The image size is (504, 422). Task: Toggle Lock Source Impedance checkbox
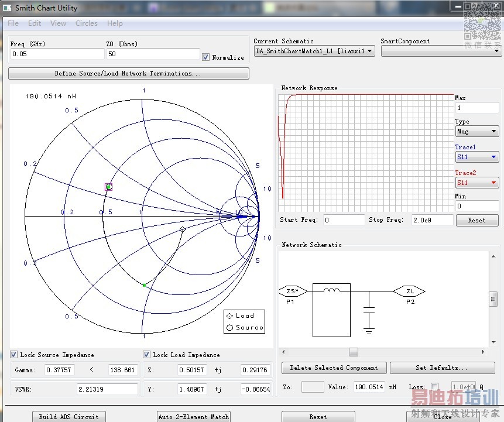pyautogui.click(x=14, y=355)
